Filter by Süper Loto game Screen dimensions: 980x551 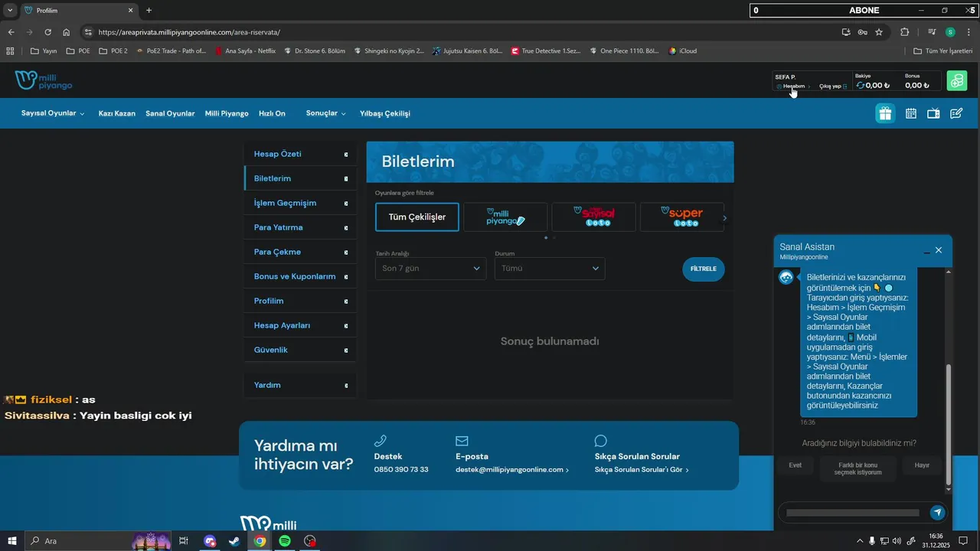[x=681, y=217]
